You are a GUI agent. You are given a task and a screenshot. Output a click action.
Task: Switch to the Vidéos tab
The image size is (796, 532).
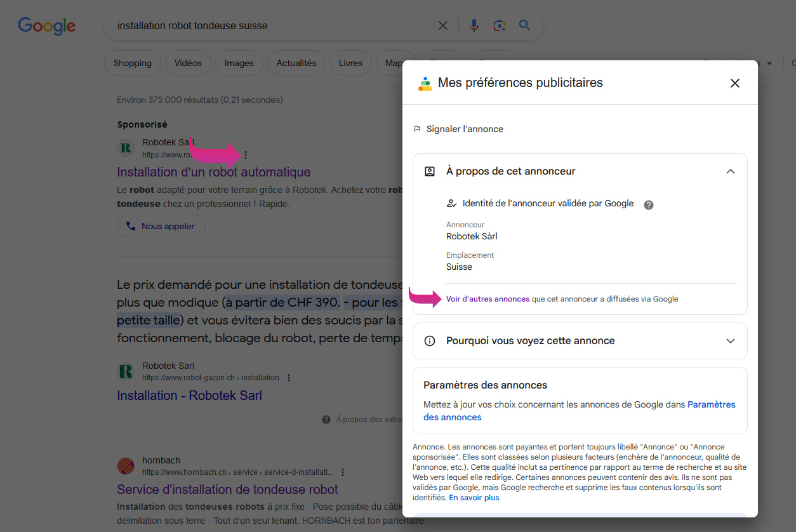click(188, 63)
